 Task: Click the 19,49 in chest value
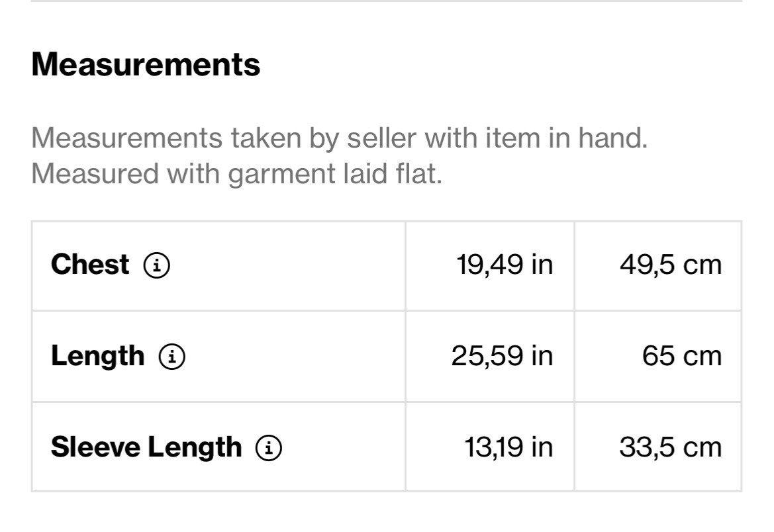(x=504, y=265)
